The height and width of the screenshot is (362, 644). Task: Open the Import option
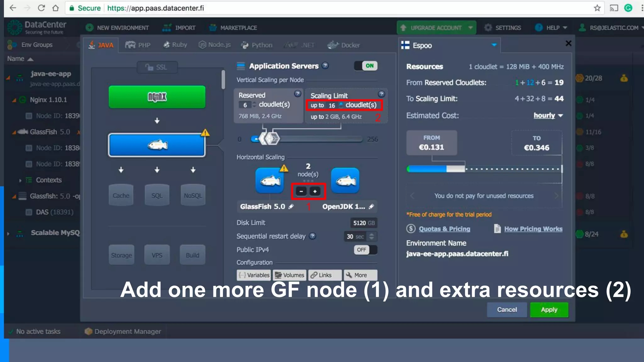pyautogui.click(x=179, y=28)
